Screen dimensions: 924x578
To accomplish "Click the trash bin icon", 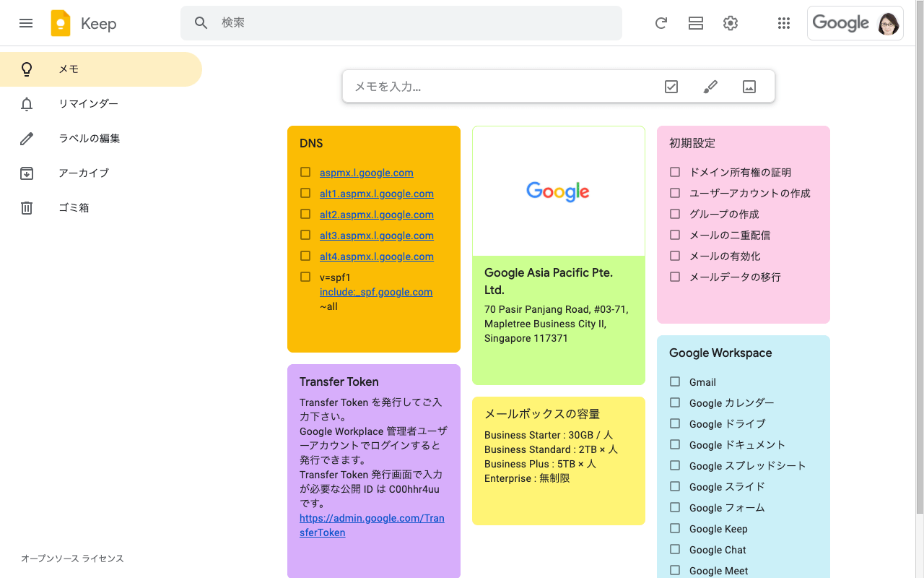I will pos(27,208).
